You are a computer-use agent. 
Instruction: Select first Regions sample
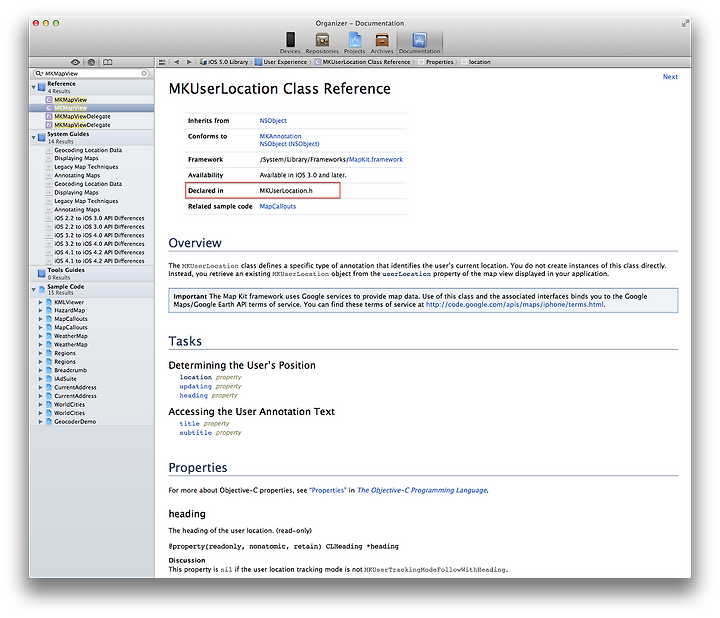point(65,353)
